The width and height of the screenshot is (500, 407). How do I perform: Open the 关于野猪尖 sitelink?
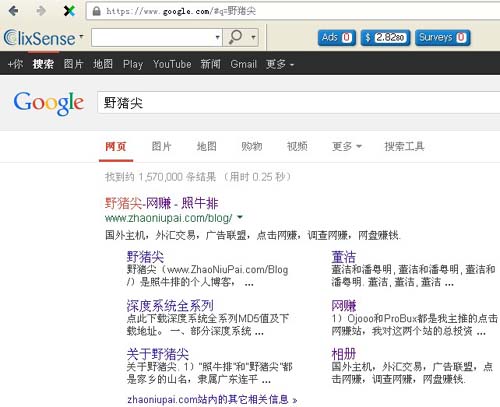[x=158, y=354]
